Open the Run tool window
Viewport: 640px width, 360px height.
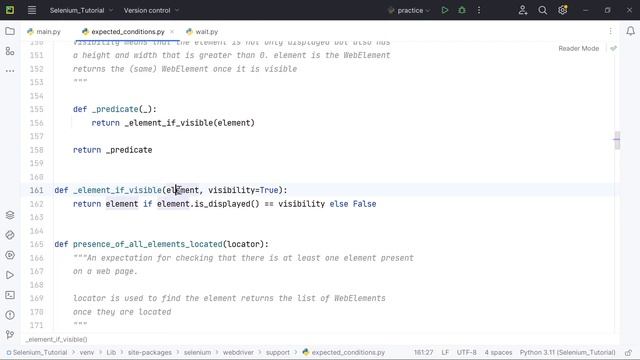[10, 275]
